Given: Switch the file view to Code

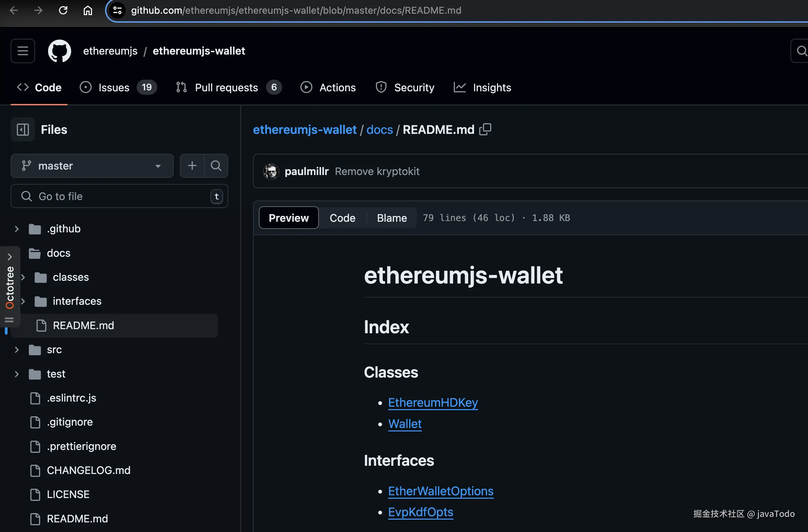Looking at the screenshot, I should click(342, 218).
